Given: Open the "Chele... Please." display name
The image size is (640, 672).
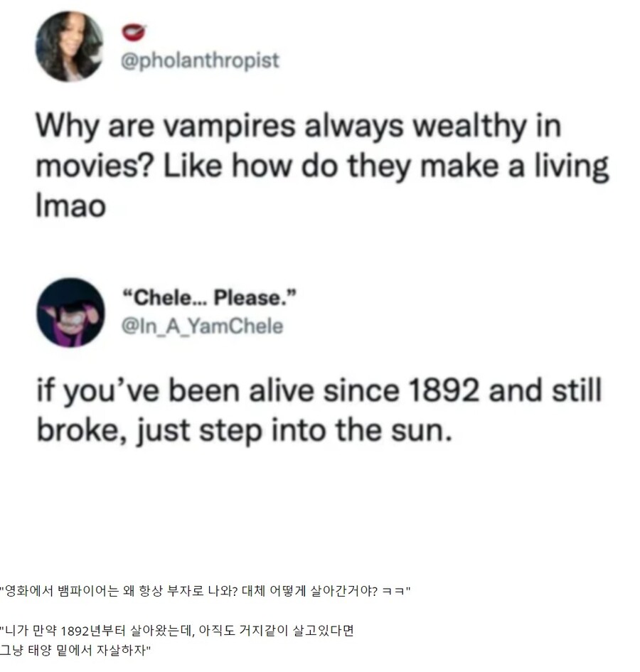Looking at the screenshot, I should pyautogui.click(x=210, y=297).
